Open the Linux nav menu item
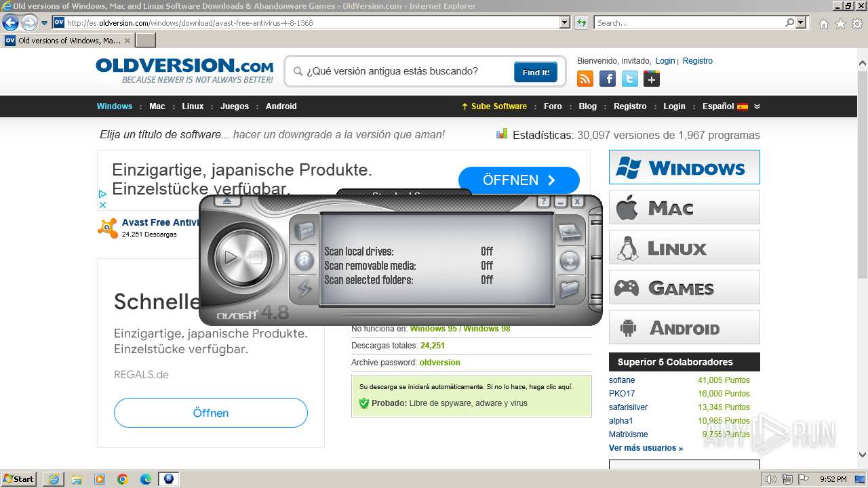This screenshot has height=488, width=868. point(193,106)
